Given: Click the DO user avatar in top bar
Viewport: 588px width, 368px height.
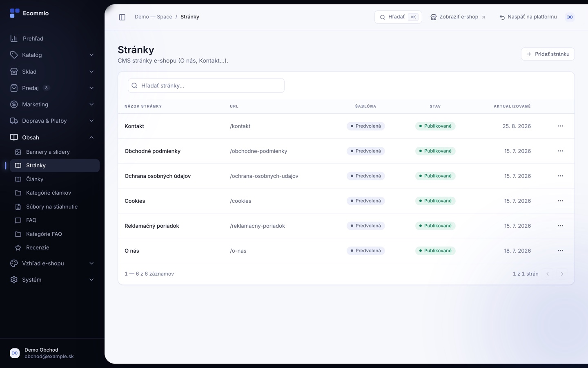Looking at the screenshot, I should 570,17.
